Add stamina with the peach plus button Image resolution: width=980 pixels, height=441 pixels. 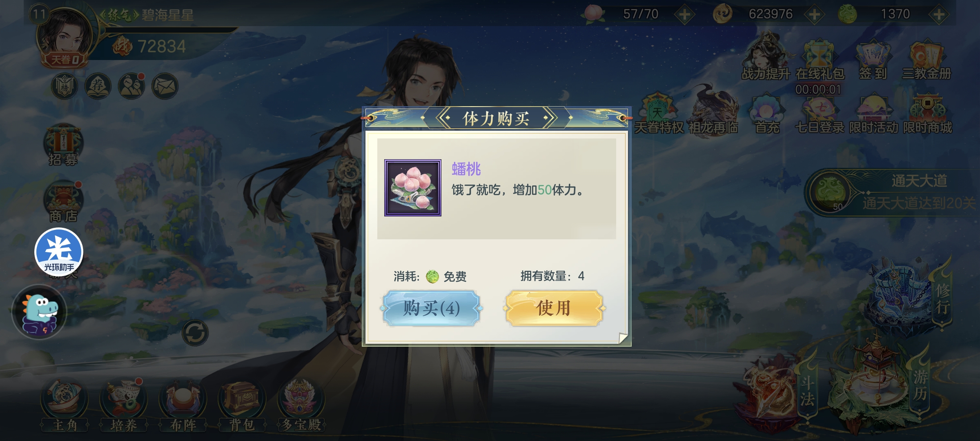click(x=685, y=15)
